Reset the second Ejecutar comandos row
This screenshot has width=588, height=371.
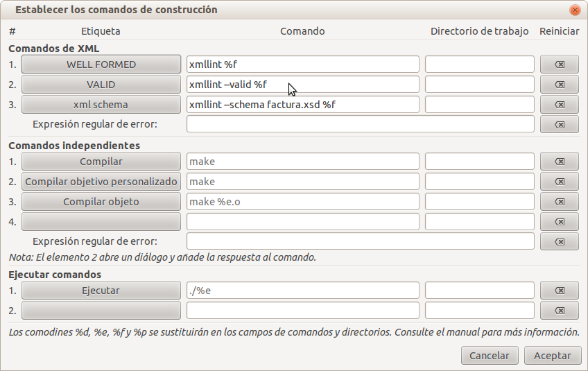tap(559, 311)
